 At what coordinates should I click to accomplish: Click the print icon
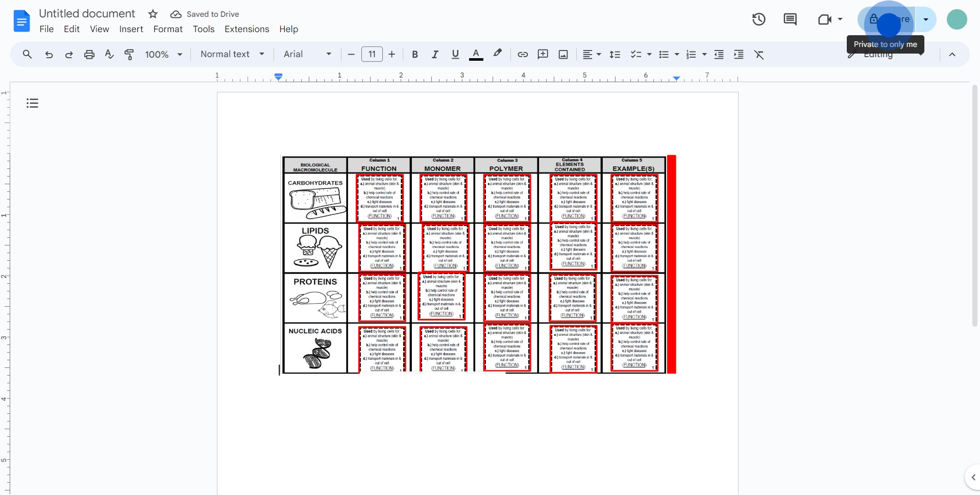point(89,55)
